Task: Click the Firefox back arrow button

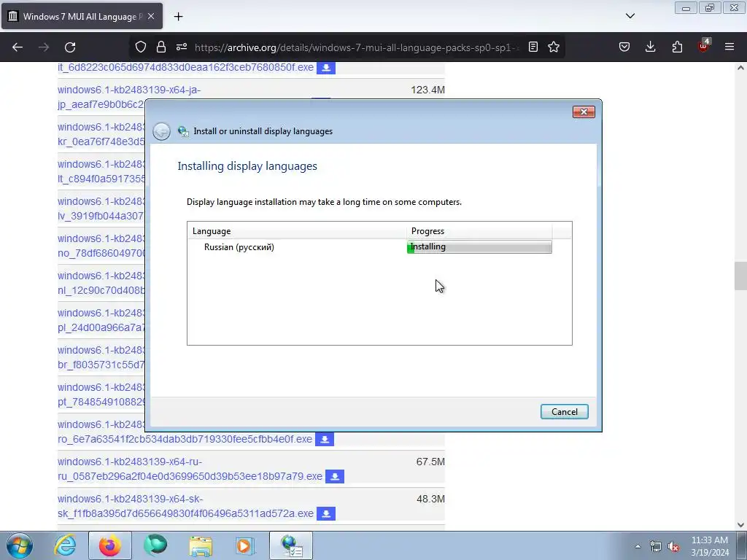Action: coord(18,47)
